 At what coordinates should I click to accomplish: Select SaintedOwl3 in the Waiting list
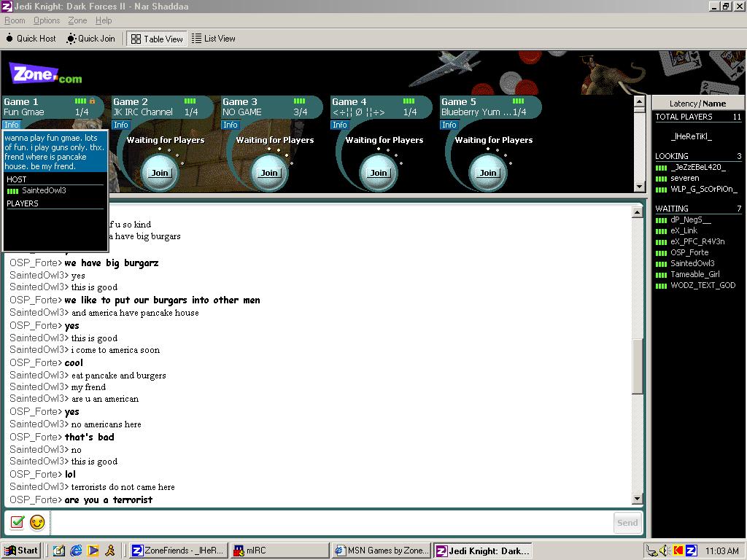click(692, 263)
